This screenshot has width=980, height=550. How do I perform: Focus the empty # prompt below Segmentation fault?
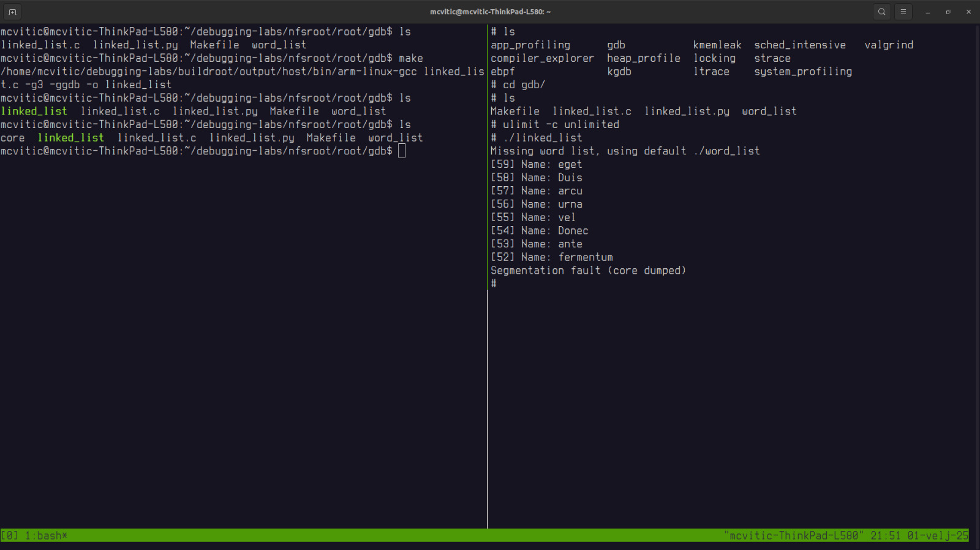tap(494, 284)
